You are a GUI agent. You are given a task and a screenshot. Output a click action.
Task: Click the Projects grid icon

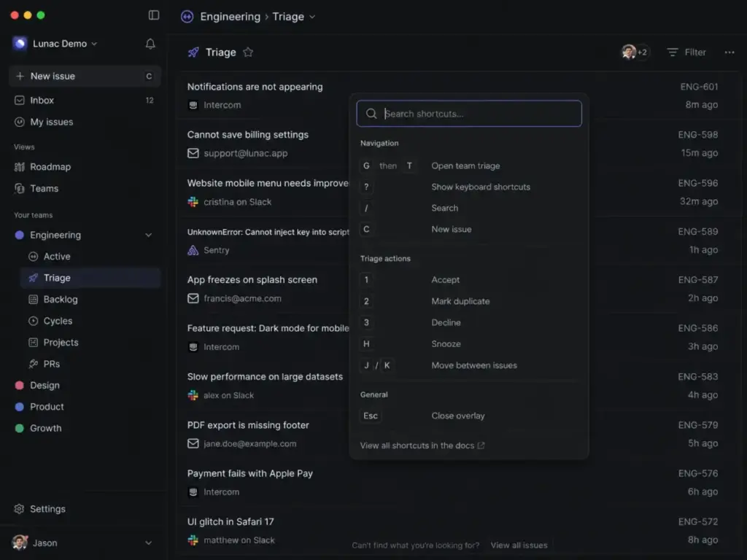pyautogui.click(x=33, y=343)
